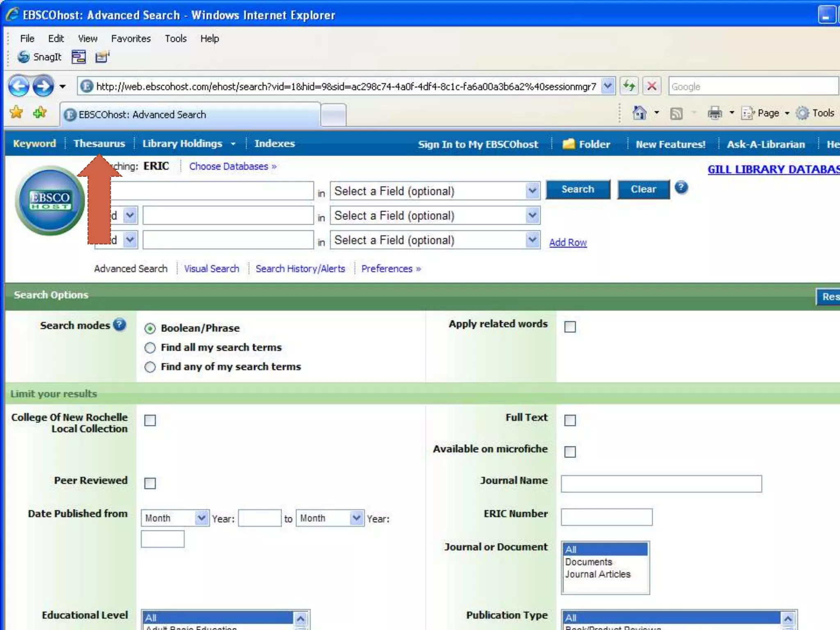The image size is (840, 630).
Task: Open the Thesaurus tab
Action: pos(99,144)
